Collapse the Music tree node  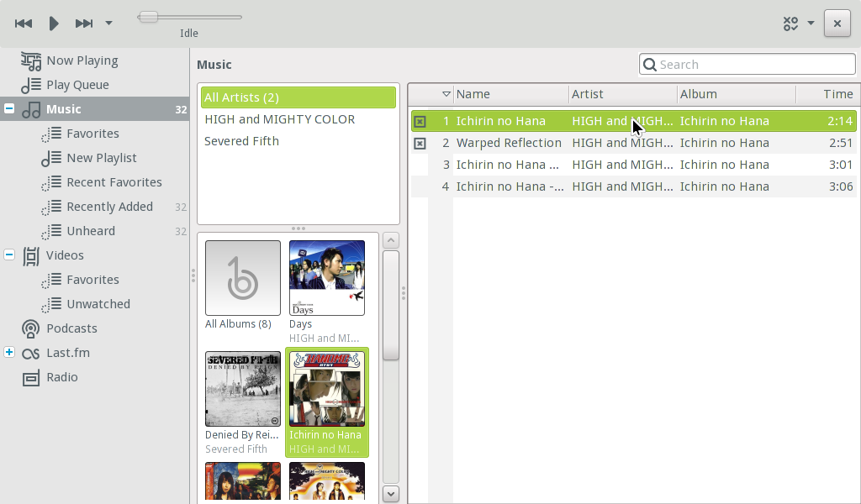click(x=8, y=108)
